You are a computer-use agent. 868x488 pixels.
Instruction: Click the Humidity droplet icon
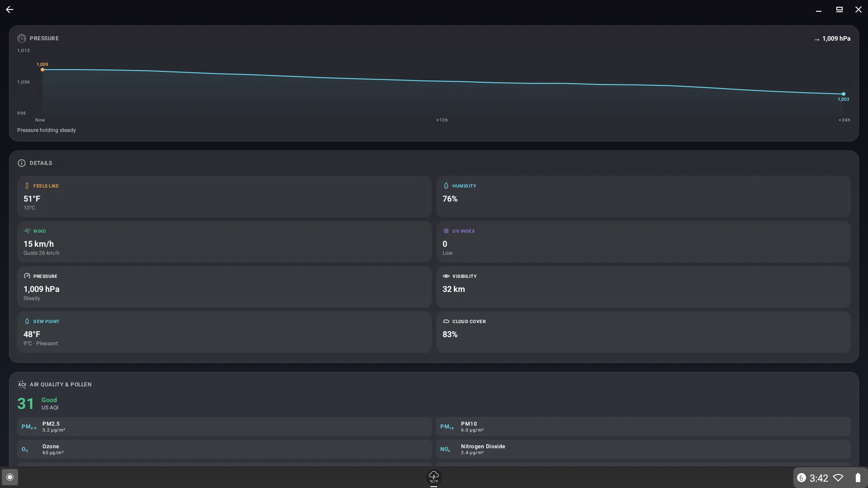tap(446, 186)
